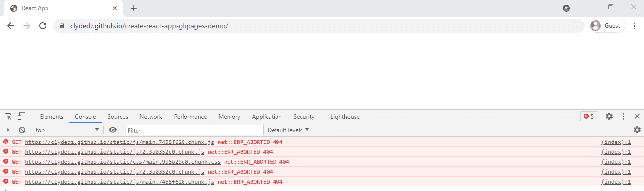Open first main.7455f620.chunk.js error link
The height and width of the screenshot is (191, 644).
coord(120,142)
